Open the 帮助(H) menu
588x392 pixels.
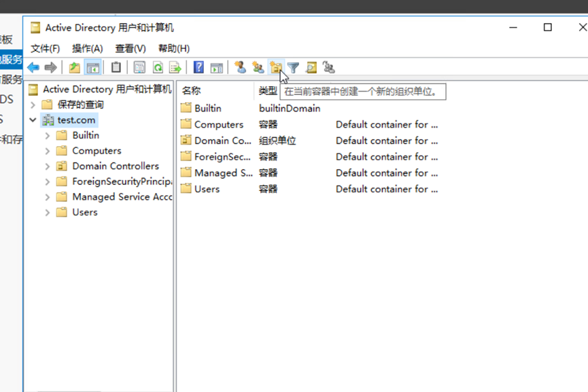(173, 48)
